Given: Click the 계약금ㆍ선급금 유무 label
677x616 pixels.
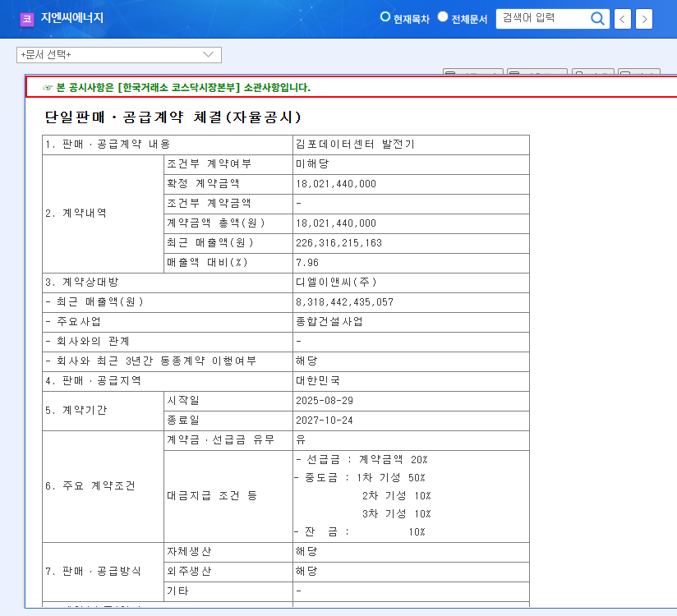Looking at the screenshot, I should pyautogui.click(x=221, y=440).
